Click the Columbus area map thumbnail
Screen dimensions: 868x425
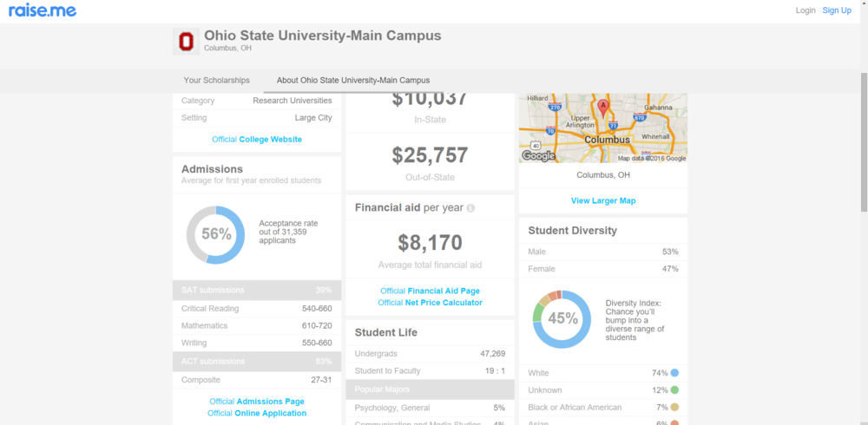[x=603, y=127]
